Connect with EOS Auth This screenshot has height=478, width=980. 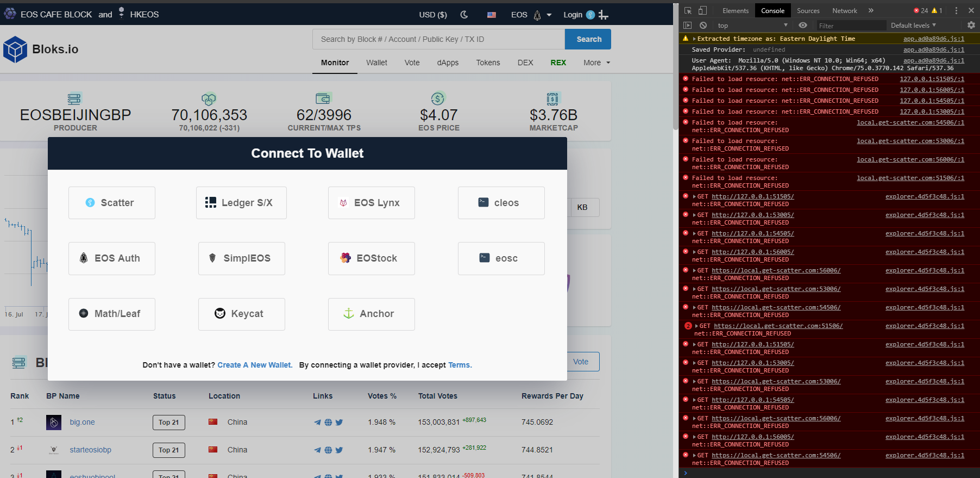click(112, 258)
